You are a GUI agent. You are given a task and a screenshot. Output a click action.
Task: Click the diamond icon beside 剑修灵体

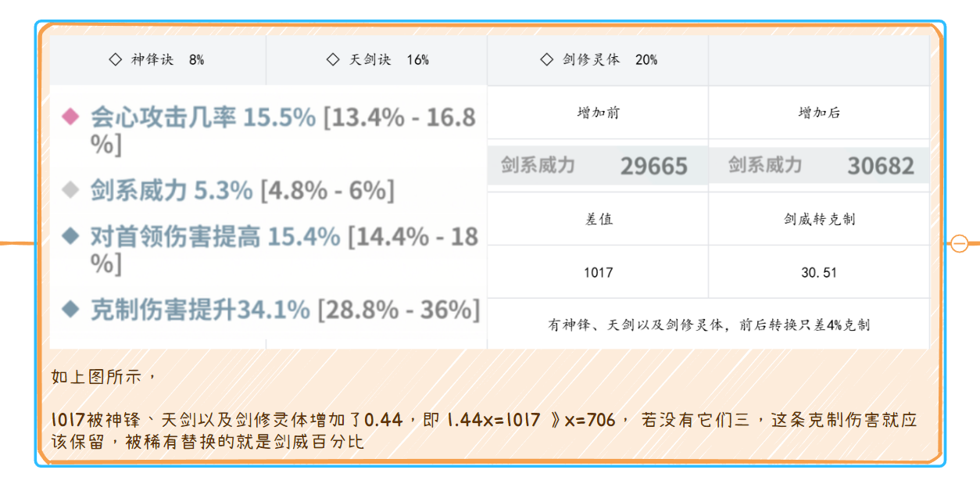click(x=547, y=59)
